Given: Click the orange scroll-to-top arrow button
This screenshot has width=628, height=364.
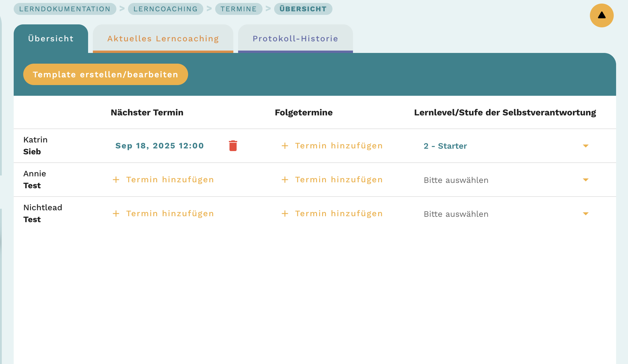Looking at the screenshot, I should [602, 15].
